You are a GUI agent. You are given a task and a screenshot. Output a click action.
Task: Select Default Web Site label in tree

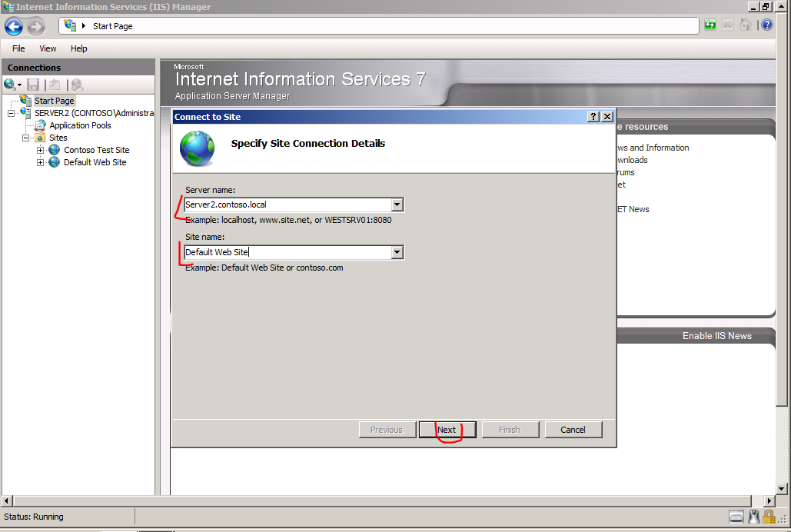95,162
